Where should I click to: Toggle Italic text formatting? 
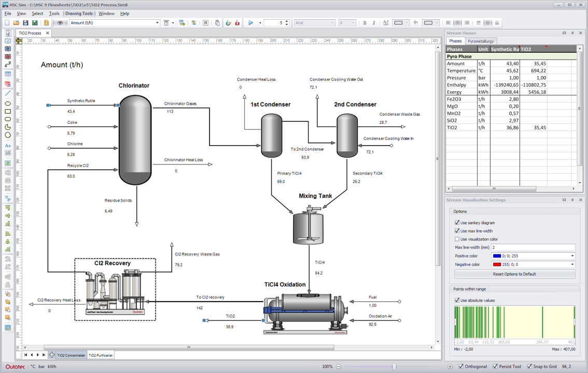click(x=374, y=23)
